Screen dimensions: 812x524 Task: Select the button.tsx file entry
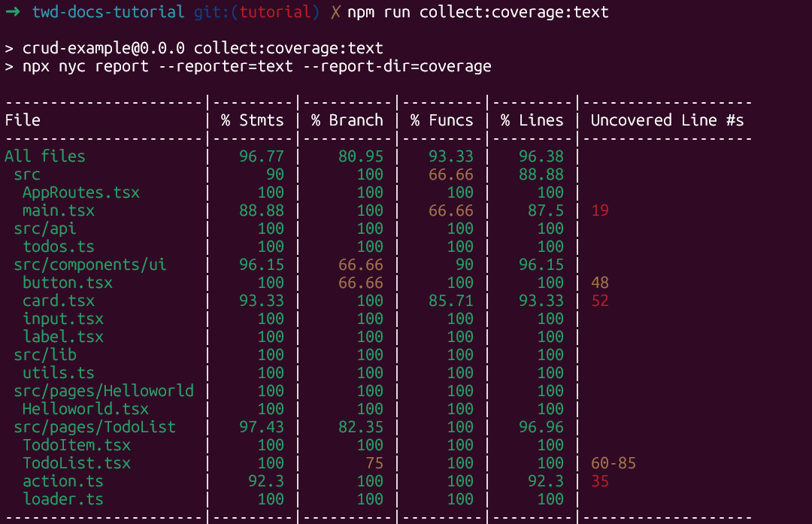[68, 283]
